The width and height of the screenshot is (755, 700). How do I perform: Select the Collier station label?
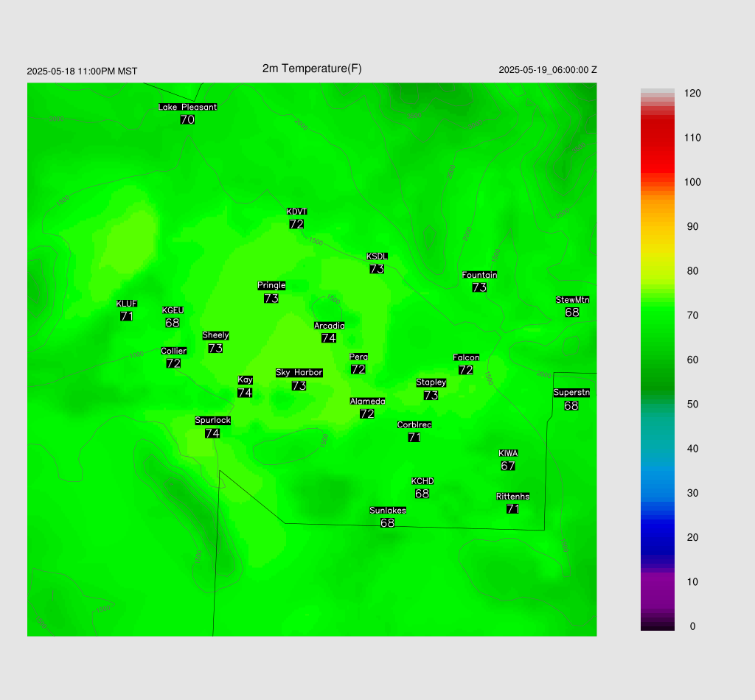174,351
